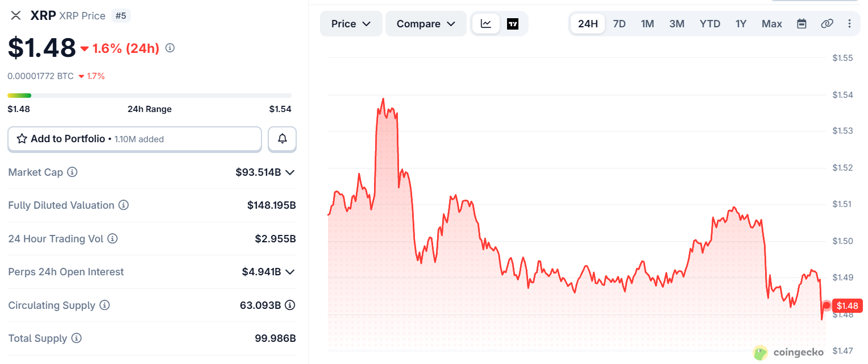Screen dimensions: 868x364
Task: Open the three-dot chart options menu
Action: pos(850,24)
